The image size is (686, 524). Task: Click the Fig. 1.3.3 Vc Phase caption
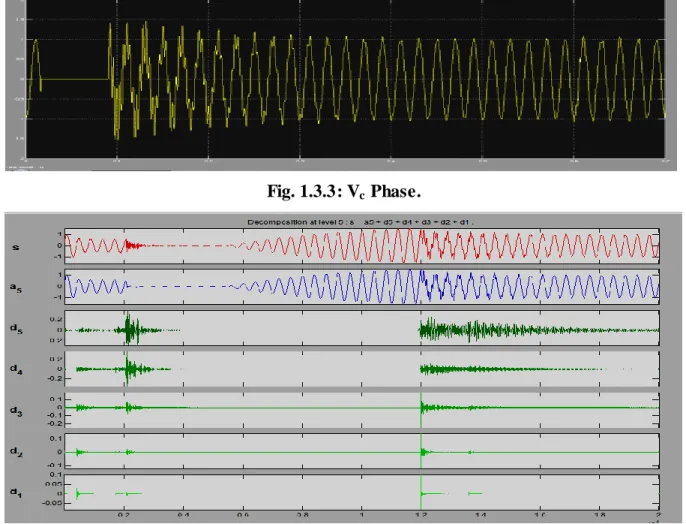tap(344, 192)
